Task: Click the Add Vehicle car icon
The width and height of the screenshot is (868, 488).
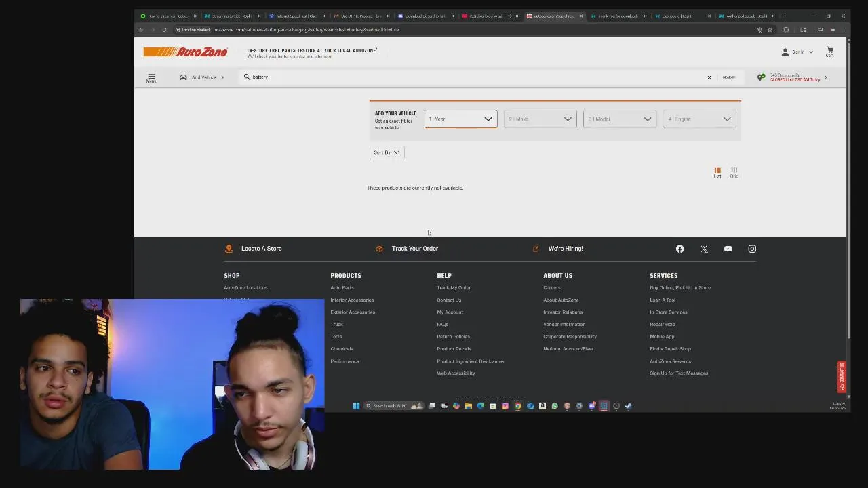Action: [x=183, y=77]
